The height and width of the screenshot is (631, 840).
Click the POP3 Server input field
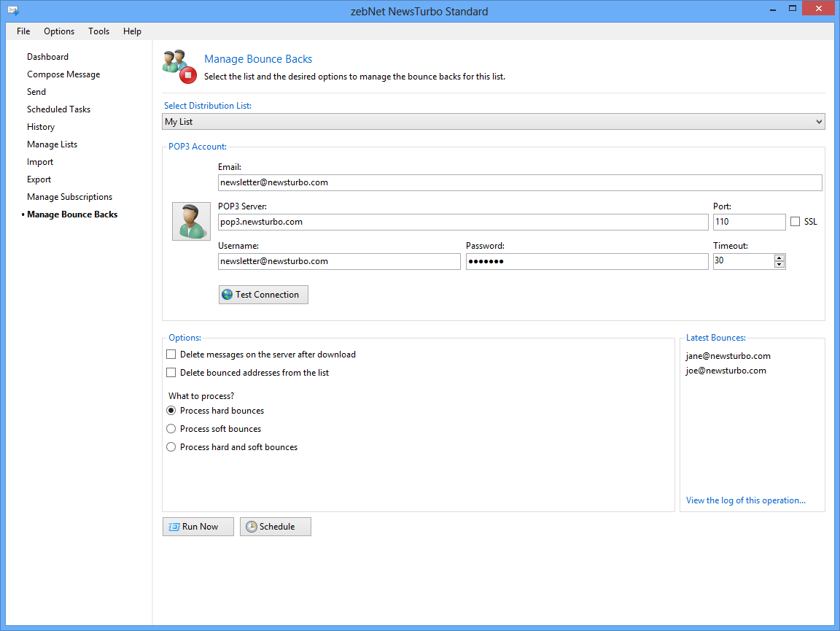[x=462, y=222]
